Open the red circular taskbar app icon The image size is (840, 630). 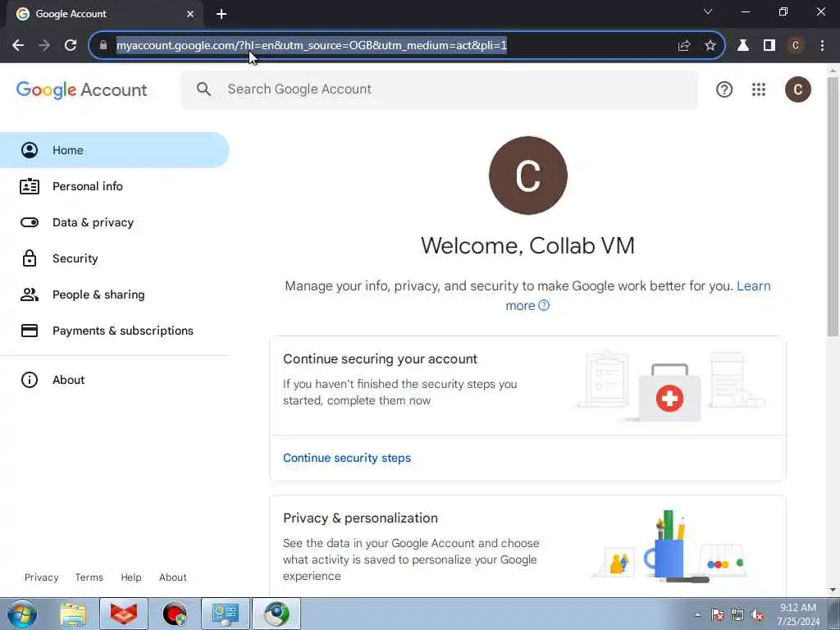click(175, 614)
